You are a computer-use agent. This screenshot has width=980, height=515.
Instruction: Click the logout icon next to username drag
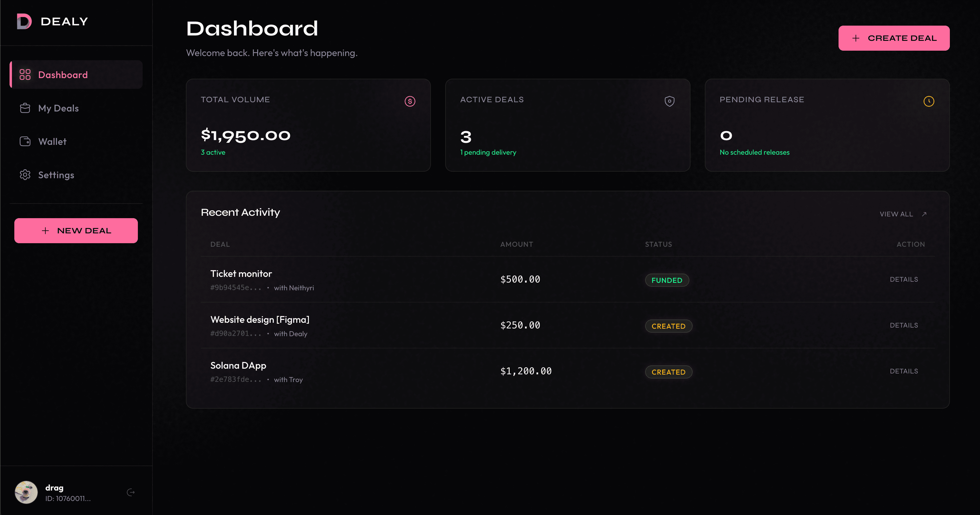(131, 492)
